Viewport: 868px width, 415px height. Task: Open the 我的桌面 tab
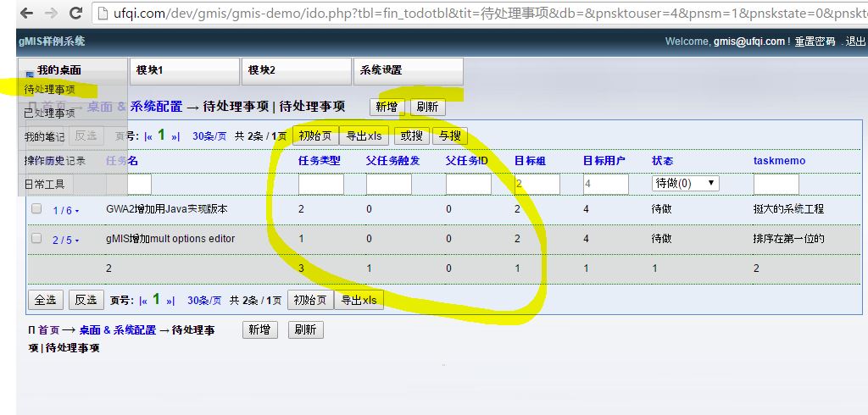[73, 71]
